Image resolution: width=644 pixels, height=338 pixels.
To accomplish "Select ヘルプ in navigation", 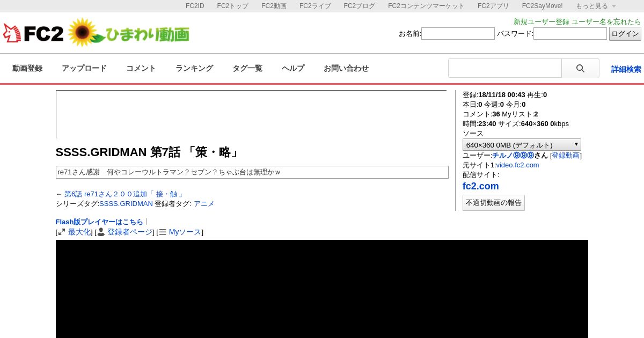I will coord(293,68).
